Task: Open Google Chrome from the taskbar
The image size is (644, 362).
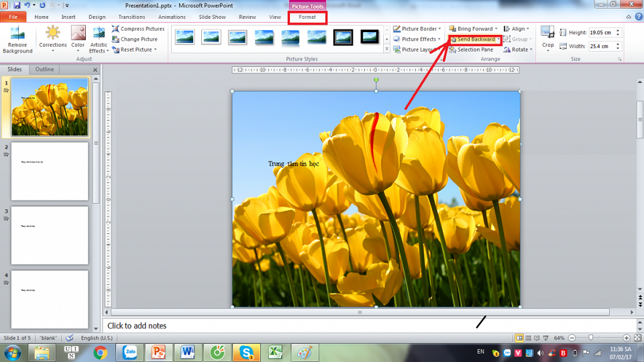Action: tap(100, 353)
